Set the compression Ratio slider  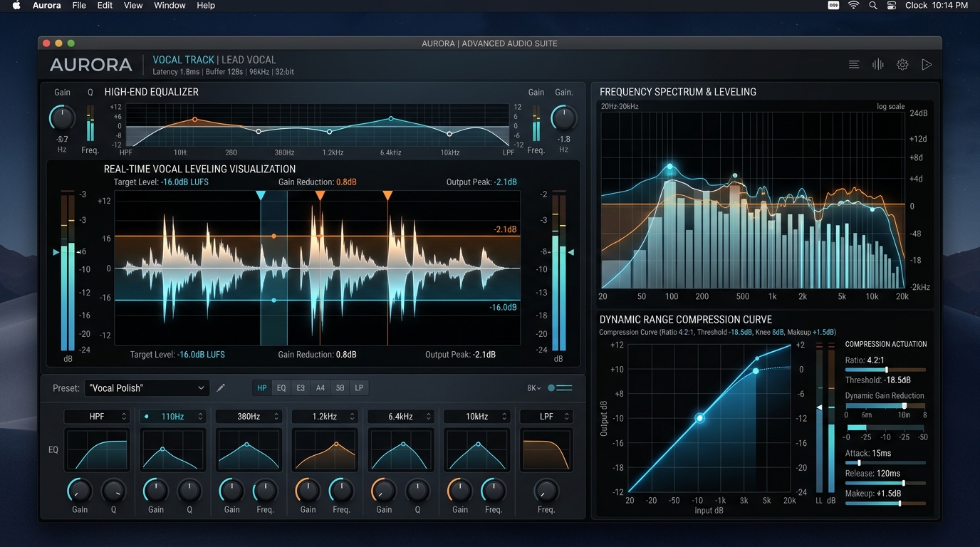[x=885, y=370]
